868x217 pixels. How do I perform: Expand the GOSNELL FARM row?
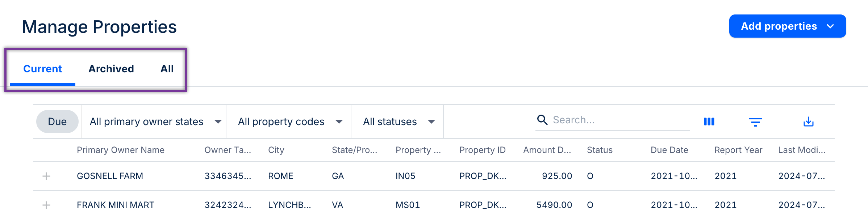click(x=46, y=176)
